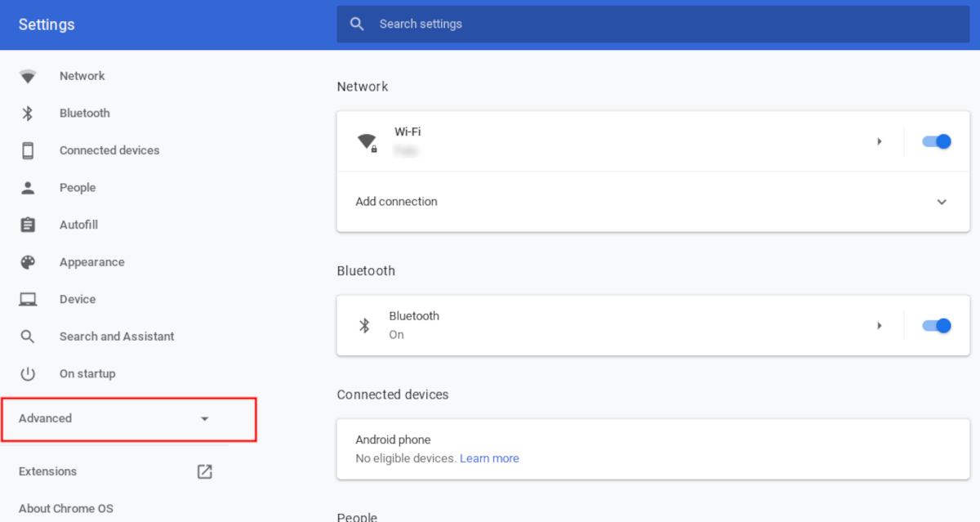The height and width of the screenshot is (522, 980).
Task: Select the People icon in the sidebar
Action: coord(27,187)
